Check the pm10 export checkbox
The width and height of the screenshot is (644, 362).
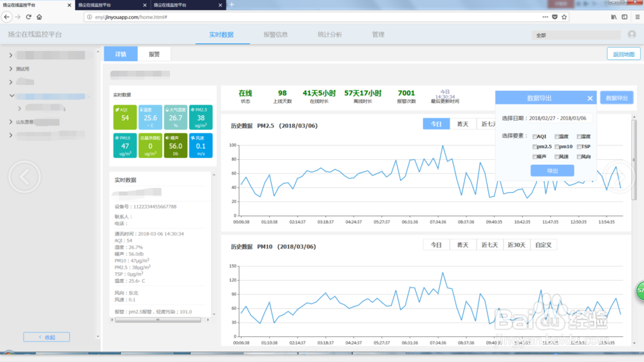(x=557, y=147)
